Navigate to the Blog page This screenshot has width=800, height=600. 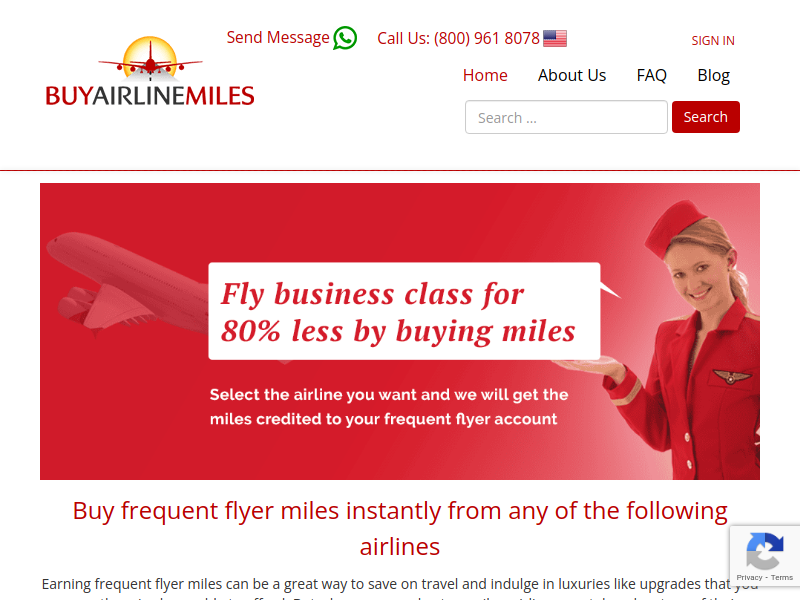pyautogui.click(x=713, y=76)
